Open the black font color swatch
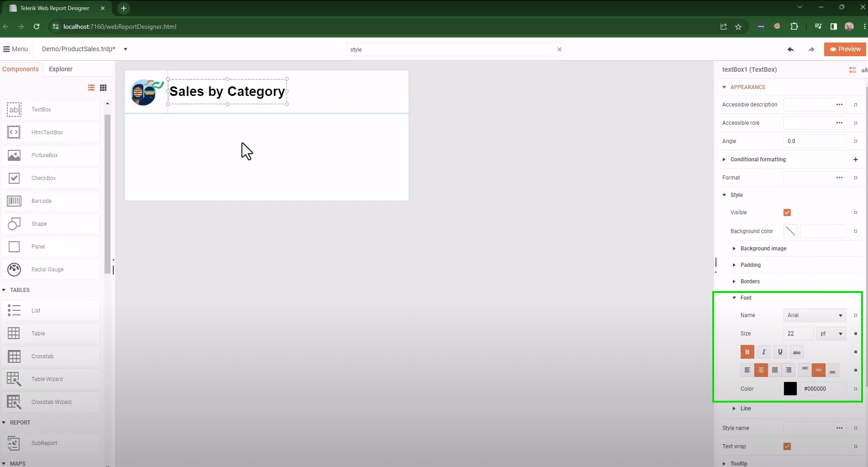868x467 pixels. tap(790, 388)
